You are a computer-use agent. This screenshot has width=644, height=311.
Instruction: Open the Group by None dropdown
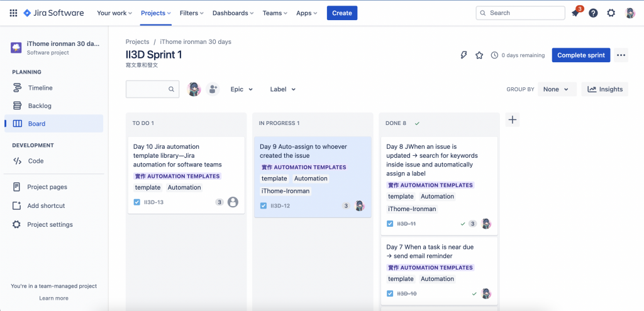(x=557, y=89)
